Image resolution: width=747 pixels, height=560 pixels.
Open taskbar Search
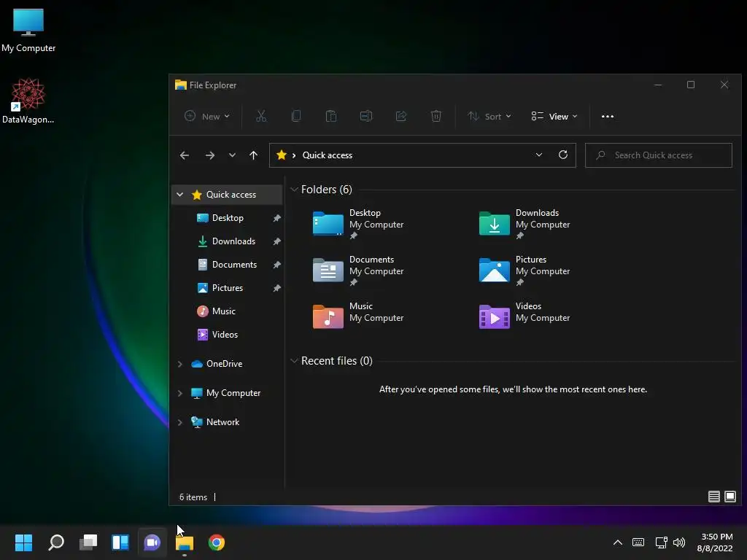pyautogui.click(x=55, y=542)
